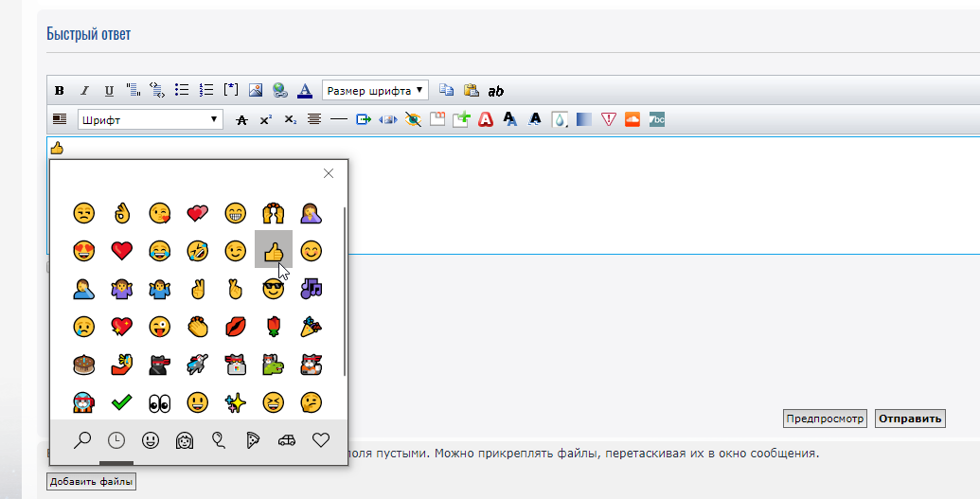Screen dimensions: 980x499
Task: Open the font color picker (underlined A)
Action: (304, 90)
